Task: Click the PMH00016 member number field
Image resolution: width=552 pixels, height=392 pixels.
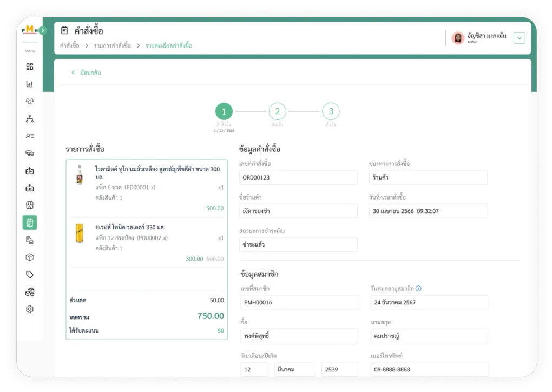Action: 300,302
